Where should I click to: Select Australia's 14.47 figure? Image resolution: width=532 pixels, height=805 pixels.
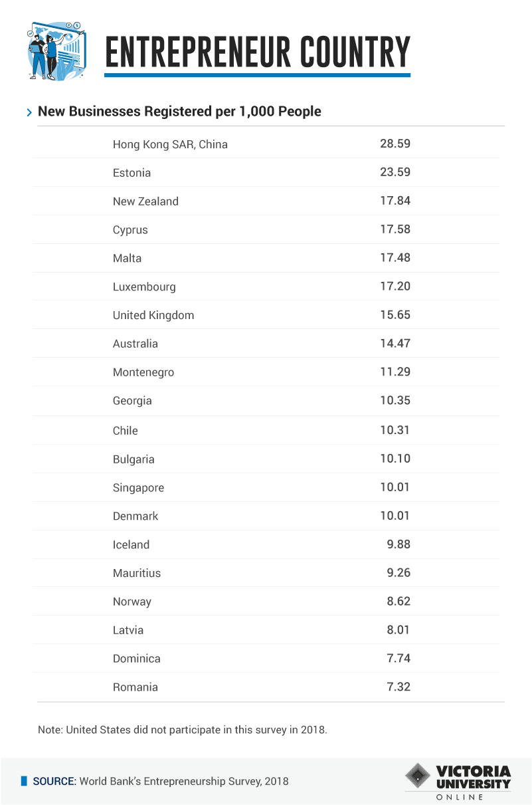click(395, 344)
